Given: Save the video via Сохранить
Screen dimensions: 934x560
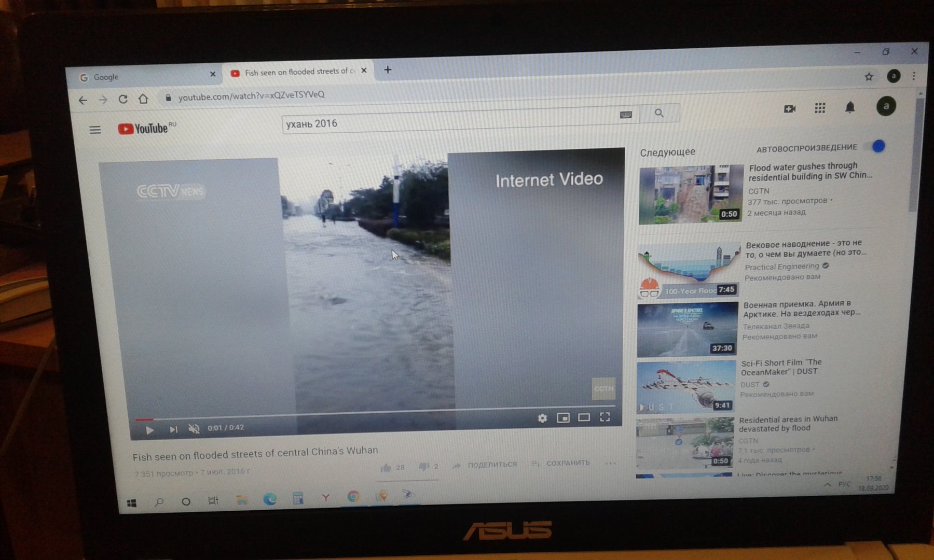Looking at the screenshot, I should tap(561, 463).
